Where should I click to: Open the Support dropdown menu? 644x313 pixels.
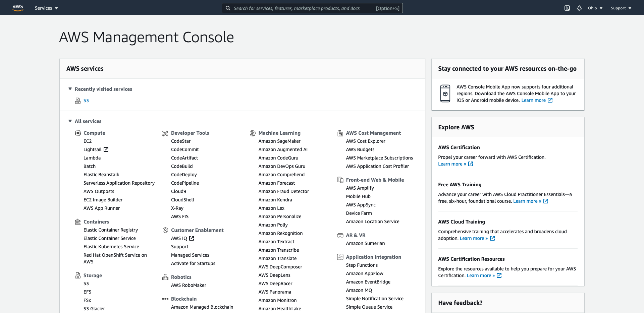pos(621,8)
